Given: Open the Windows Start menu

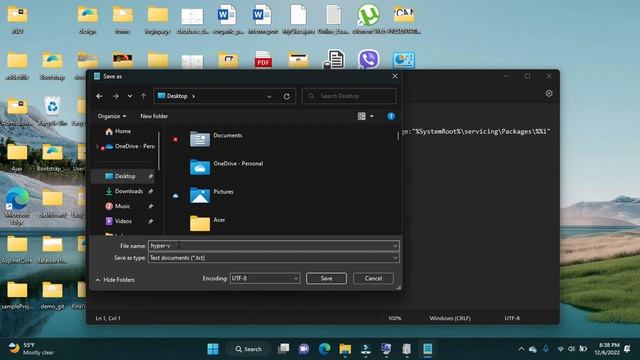Looking at the screenshot, I should (x=213, y=349).
